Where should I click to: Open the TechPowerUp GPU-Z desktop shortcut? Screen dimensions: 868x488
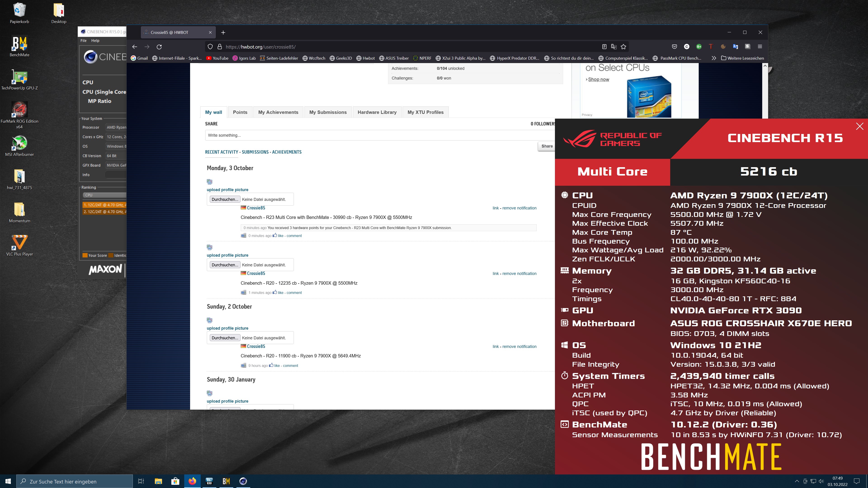click(x=19, y=80)
